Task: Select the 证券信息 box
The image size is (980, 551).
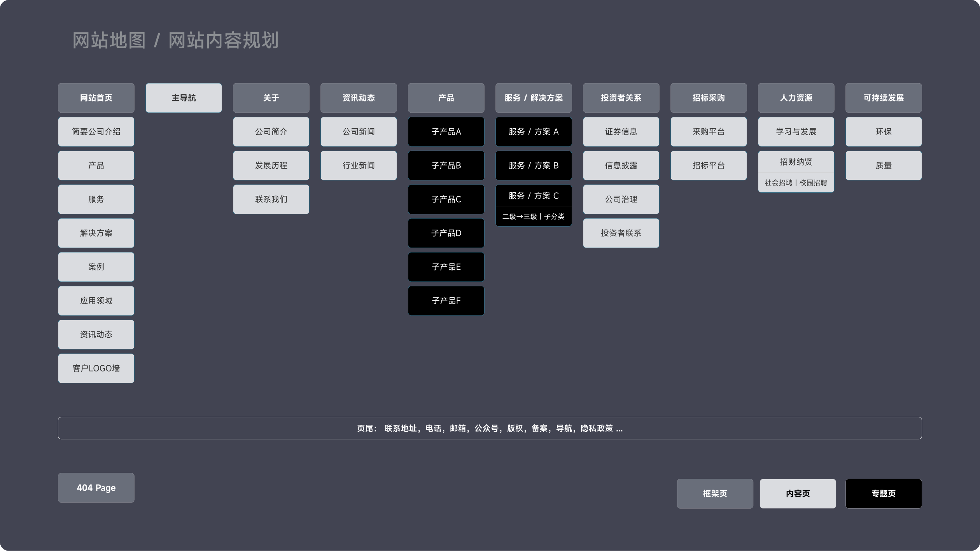Action: point(621,132)
